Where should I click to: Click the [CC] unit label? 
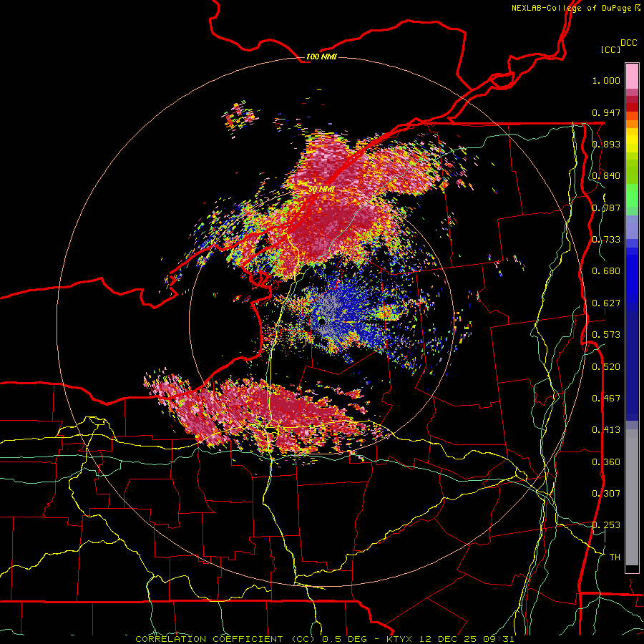[x=611, y=49]
